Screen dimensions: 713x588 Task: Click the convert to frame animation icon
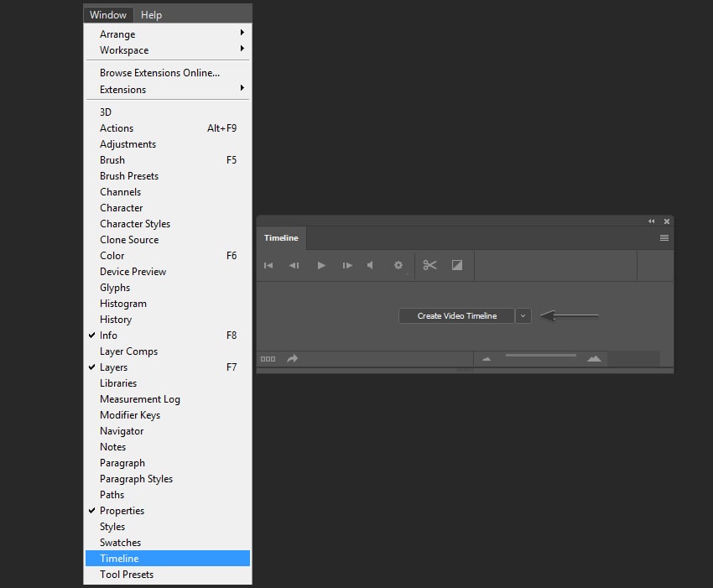coord(268,358)
